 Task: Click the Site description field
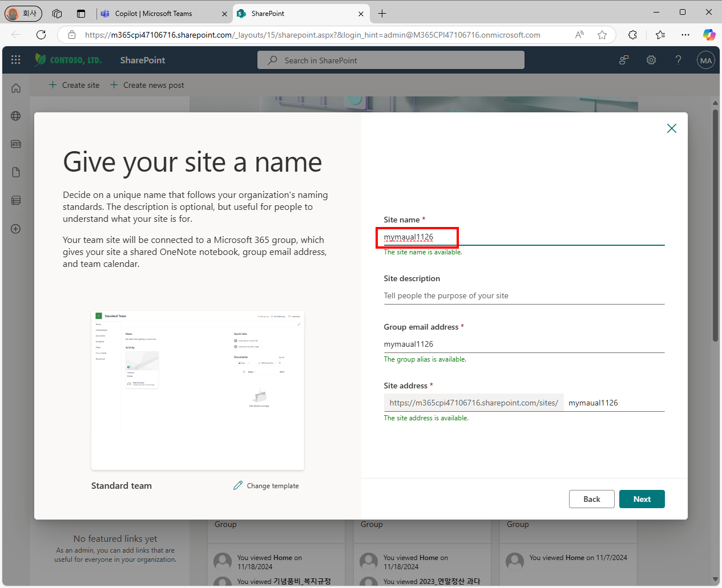[524, 295]
